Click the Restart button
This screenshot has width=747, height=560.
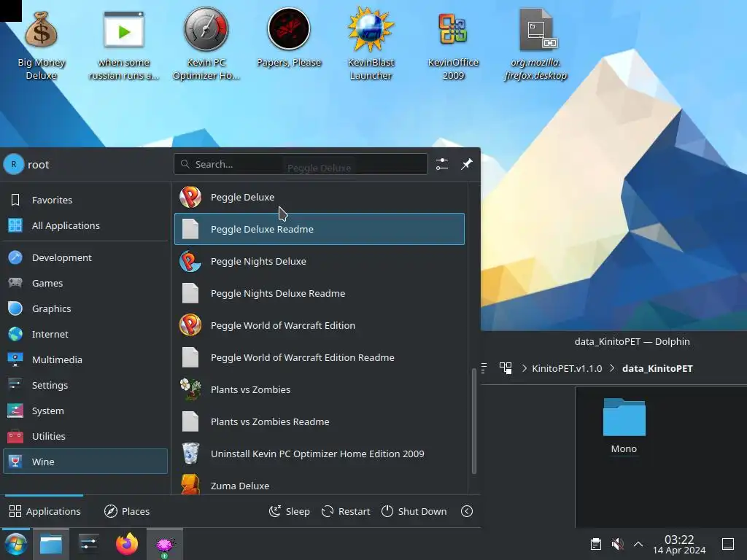coord(346,511)
